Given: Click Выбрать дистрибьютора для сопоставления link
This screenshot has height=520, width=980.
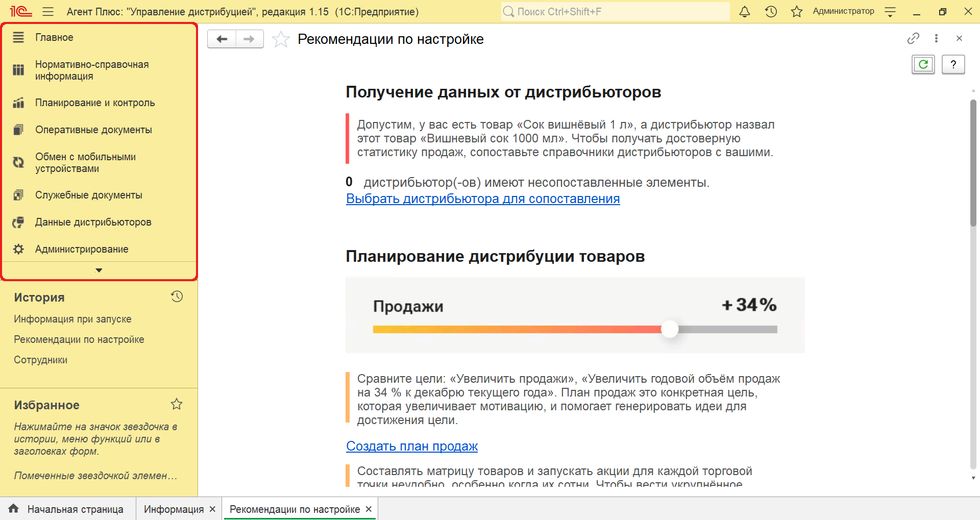Looking at the screenshot, I should [x=482, y=199].
